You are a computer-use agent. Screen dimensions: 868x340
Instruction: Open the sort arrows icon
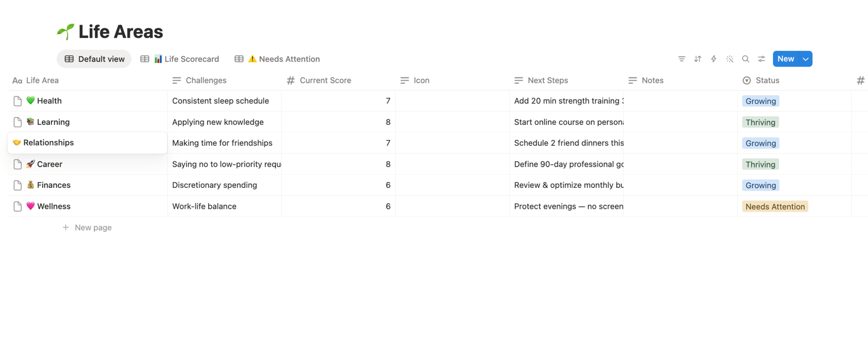[698, 59]
